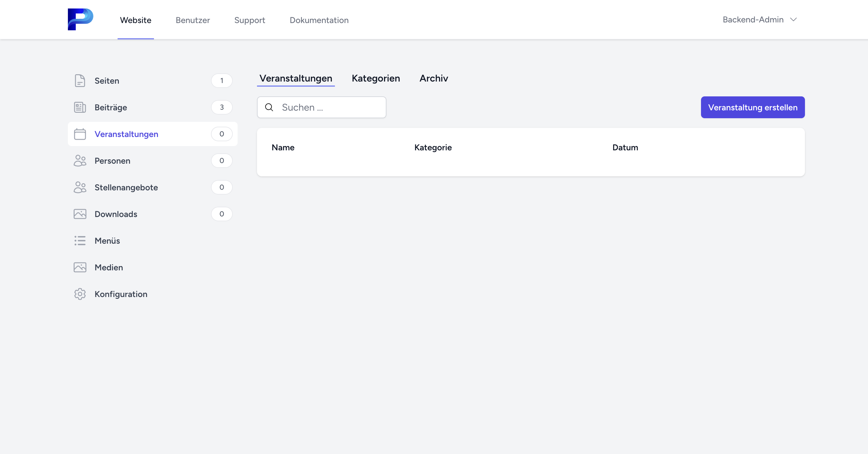
Task: Click the Veranstaltungen calendar icon in sidebar
Action: point(80,134)
